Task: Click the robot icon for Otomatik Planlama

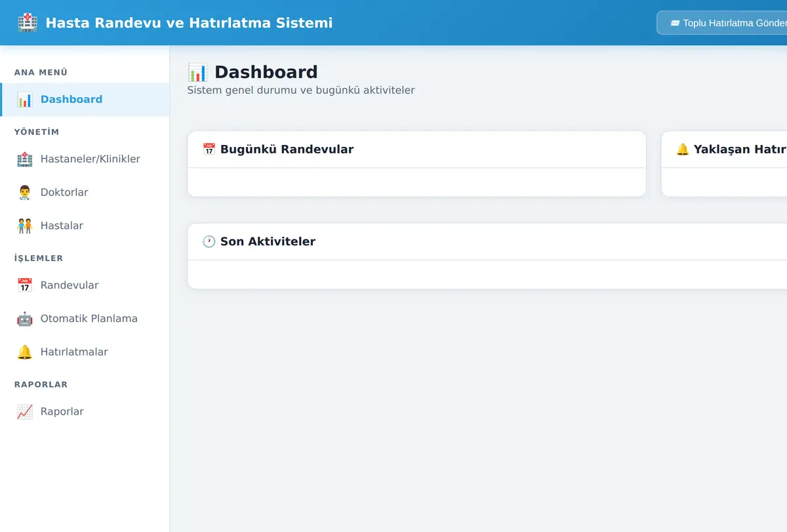Action: pos(24,319)
